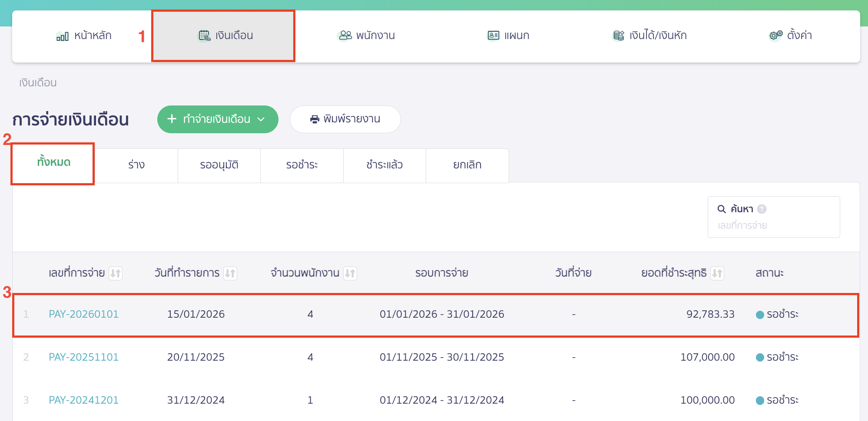Click the plus icon on ทำจ่ายเงินเดือน

(171, 119)
